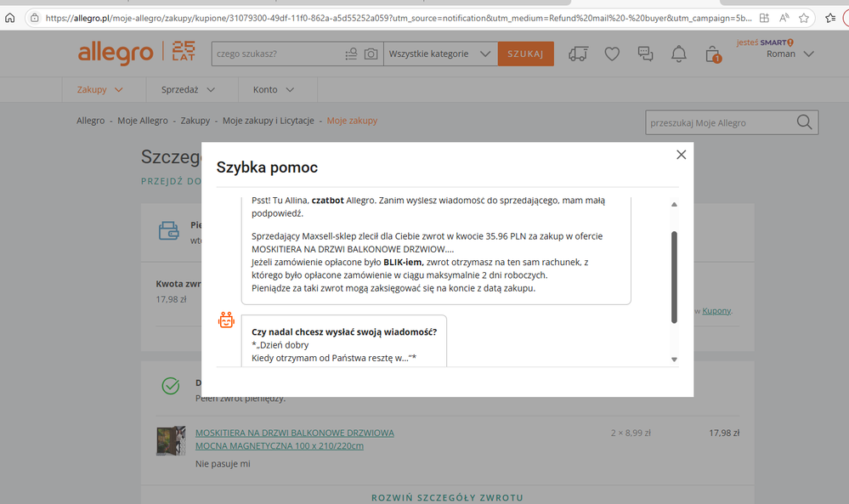Open the Konto menu
This screenshot has height=504, width=849.
(273, 89)
